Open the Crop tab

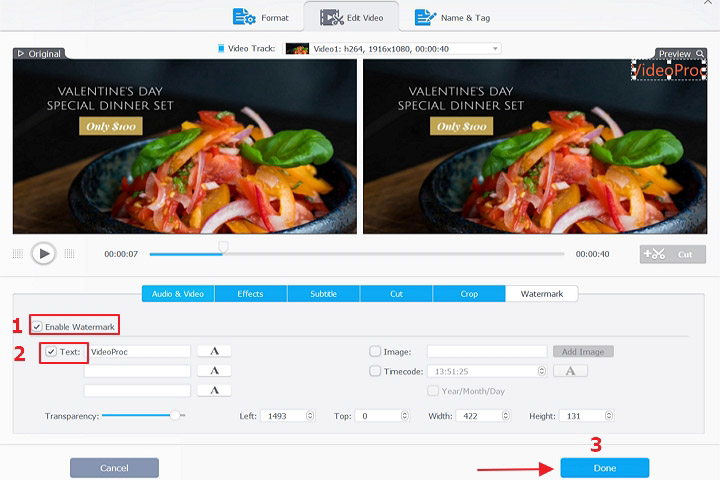tap(469, 294)
